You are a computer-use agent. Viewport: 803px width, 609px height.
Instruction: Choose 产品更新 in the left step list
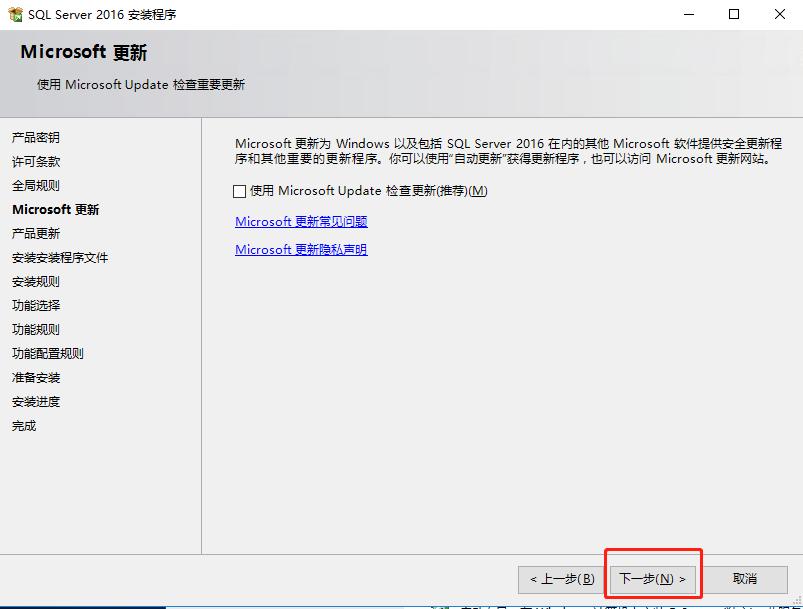(x=36, y=234)
